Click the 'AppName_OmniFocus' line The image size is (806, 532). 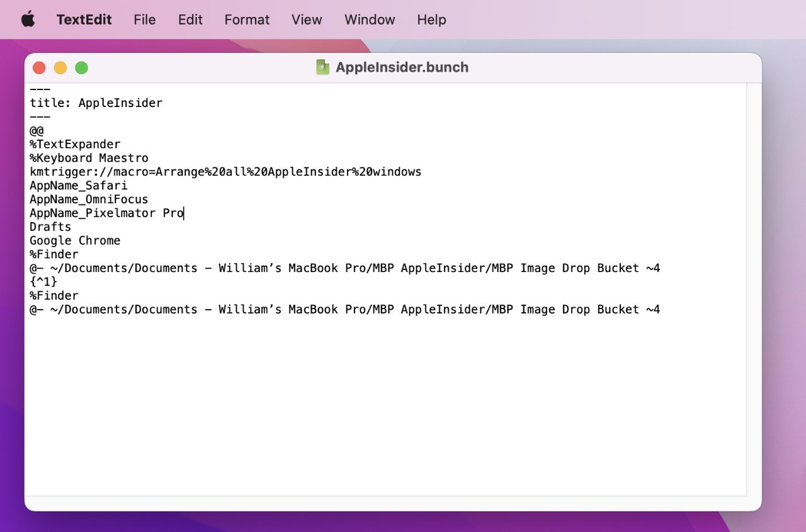(x=89, y=200)
